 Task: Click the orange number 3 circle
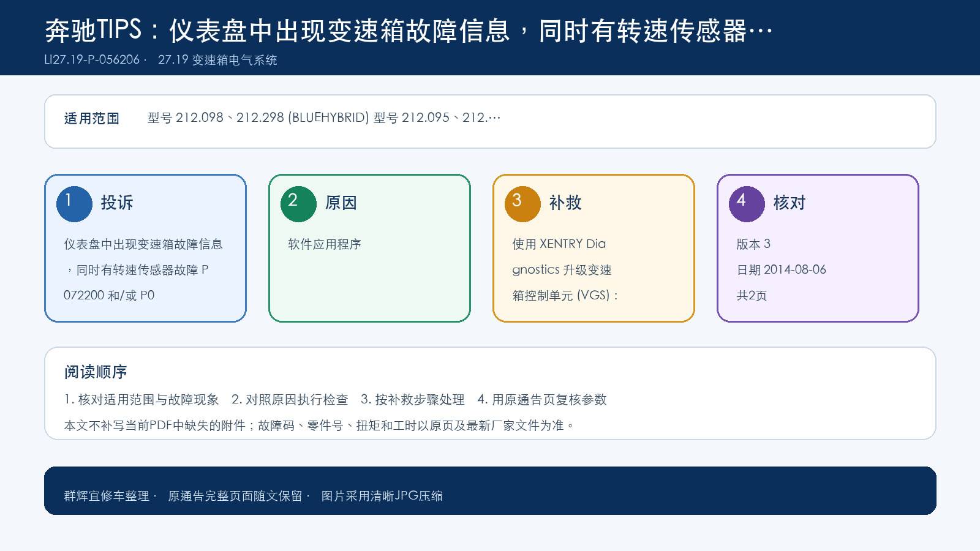click(x=522, y=204)
